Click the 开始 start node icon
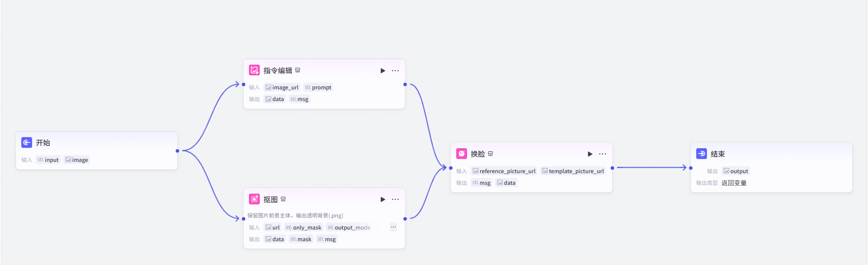868x265 pixels. pyautogui.click(x=27, y=143)
